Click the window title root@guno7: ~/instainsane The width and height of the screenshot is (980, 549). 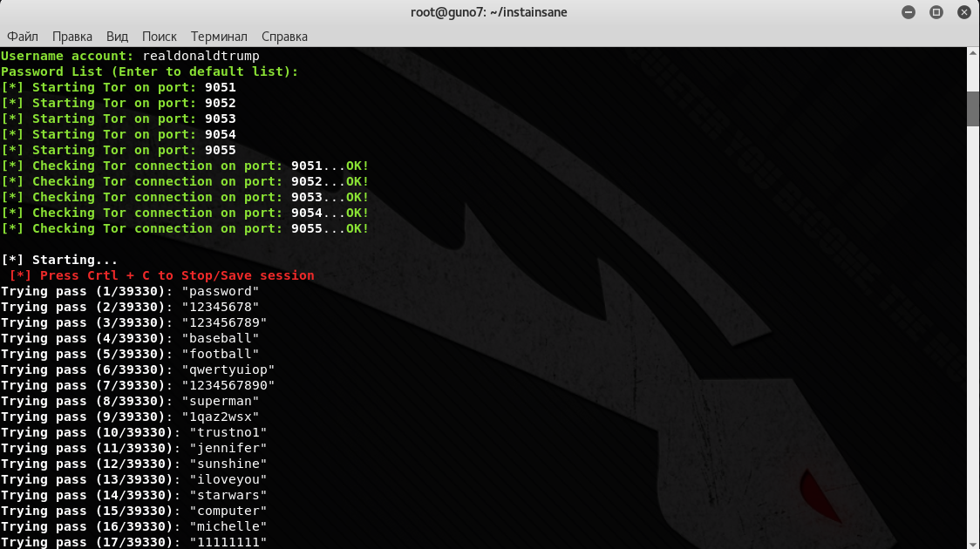pyautogui.click(x=490, y=12)
